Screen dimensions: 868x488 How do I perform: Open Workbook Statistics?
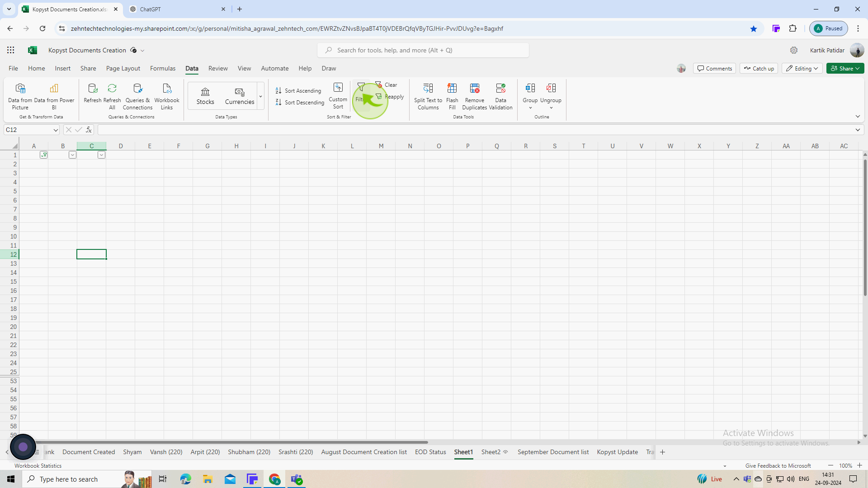coord(38,466)
